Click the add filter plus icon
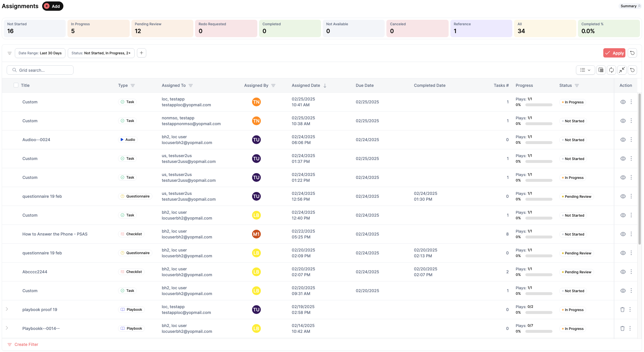 click(141, 53)
